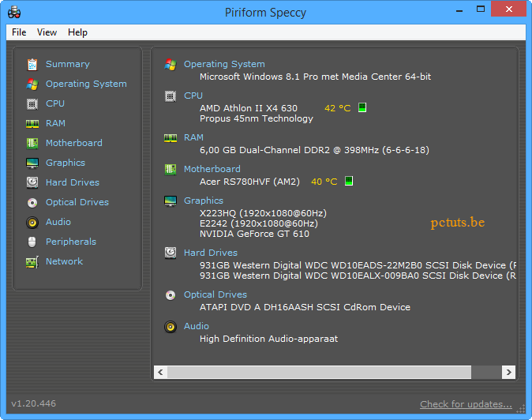The width and height of the screenshot is (532, 420).
Task: Select the Hard Drives icon in sidebar
Action: pos(32,182)
